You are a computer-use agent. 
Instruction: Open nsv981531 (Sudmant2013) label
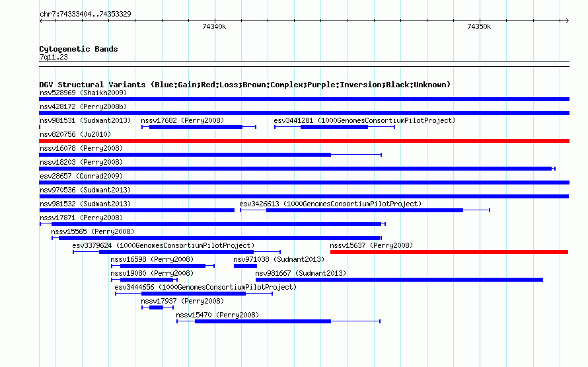85,120
